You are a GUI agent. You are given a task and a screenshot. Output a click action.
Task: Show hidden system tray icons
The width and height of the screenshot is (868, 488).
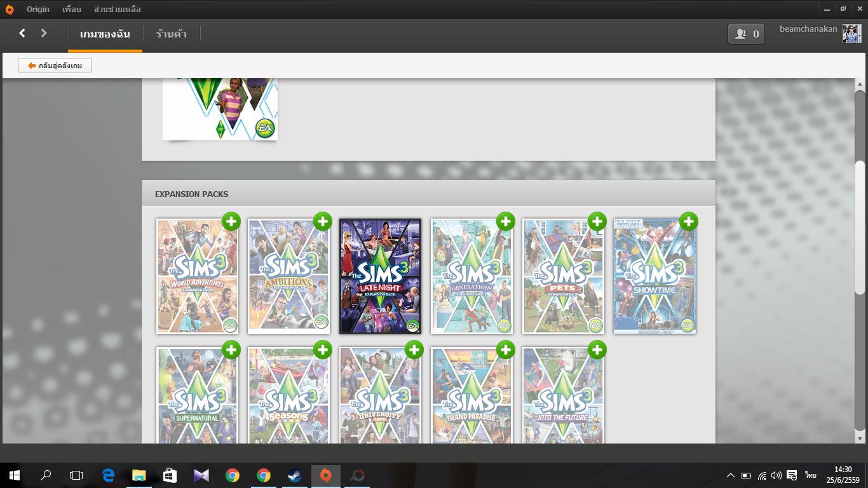click(731, 475)
